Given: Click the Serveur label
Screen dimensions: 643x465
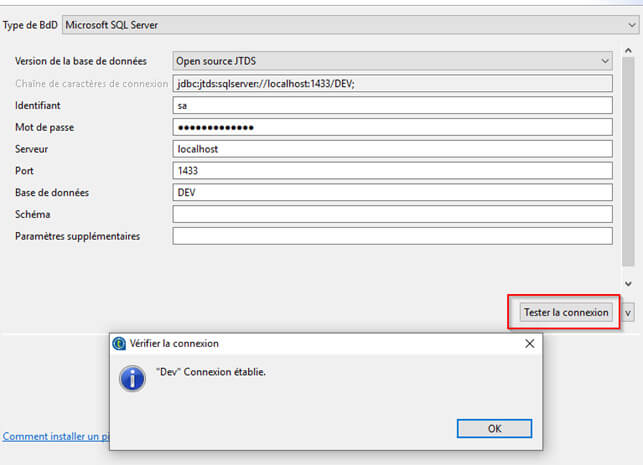Looking at the screenshot, I should point(32,149).
